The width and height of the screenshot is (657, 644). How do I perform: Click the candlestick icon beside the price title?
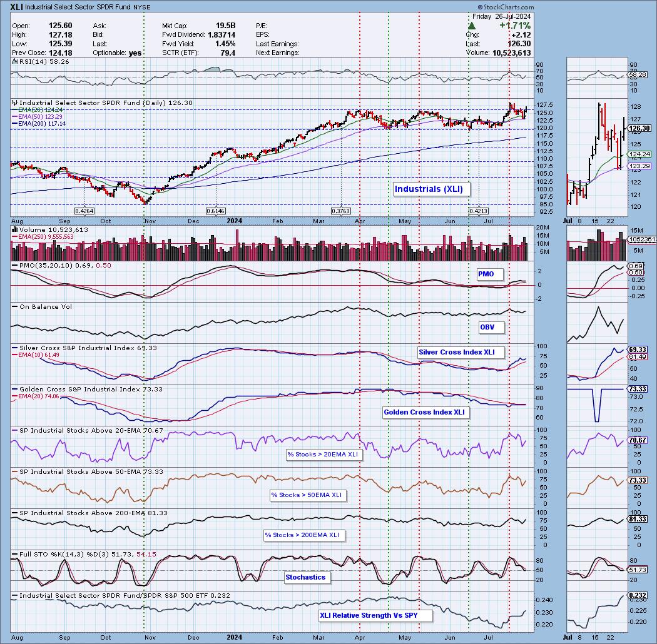click(14, 103)
